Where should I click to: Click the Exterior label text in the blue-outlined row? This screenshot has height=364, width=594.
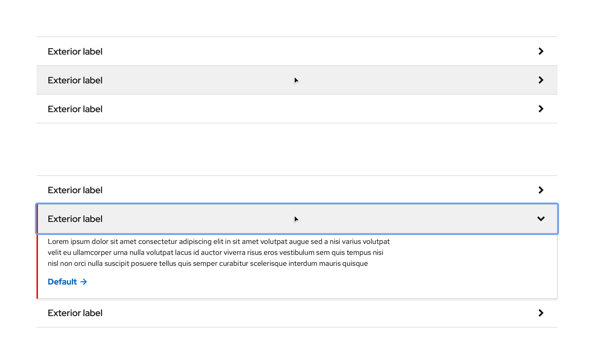75,219
